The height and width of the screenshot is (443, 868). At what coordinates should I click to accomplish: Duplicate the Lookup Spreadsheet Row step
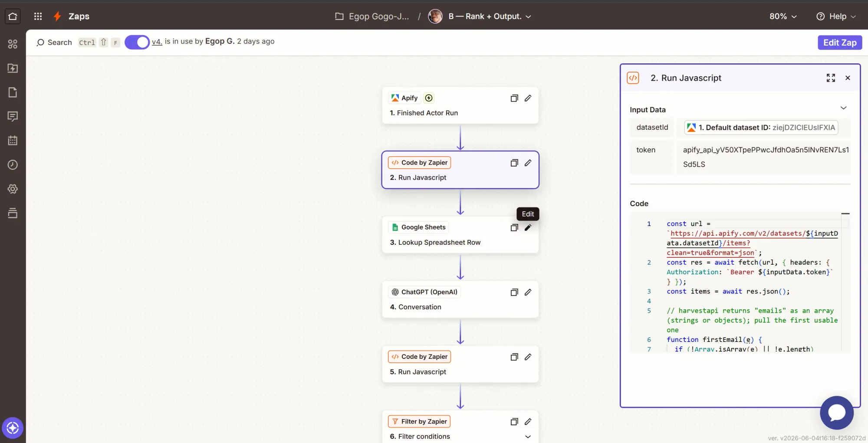514,227
